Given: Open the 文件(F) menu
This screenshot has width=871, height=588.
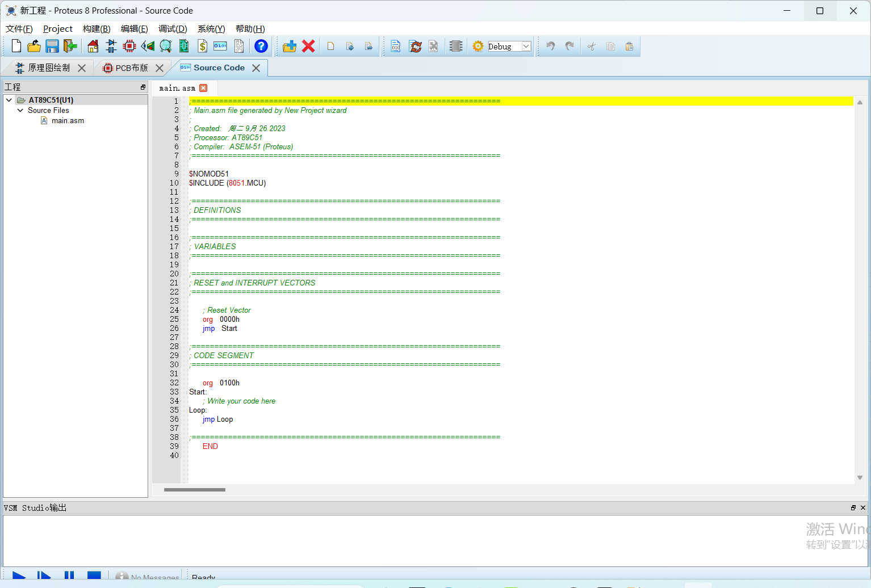Looking at the screenshot, I should tap(19, 28).
